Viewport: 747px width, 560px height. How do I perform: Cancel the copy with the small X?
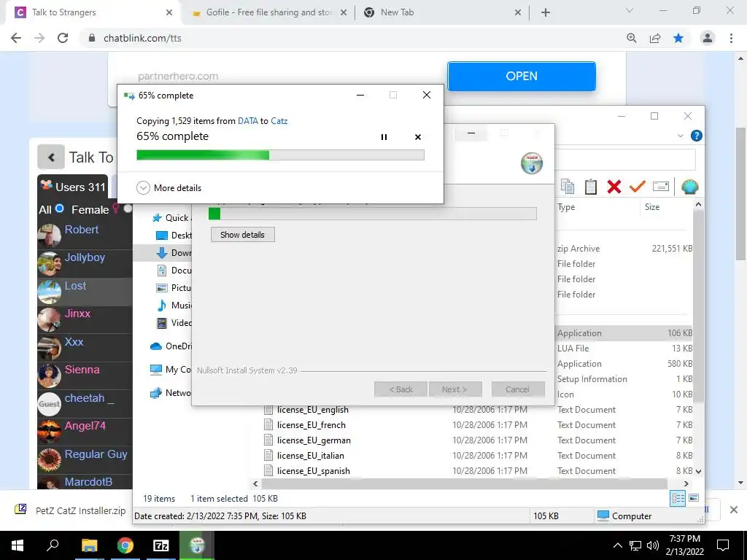pos(418,137)
